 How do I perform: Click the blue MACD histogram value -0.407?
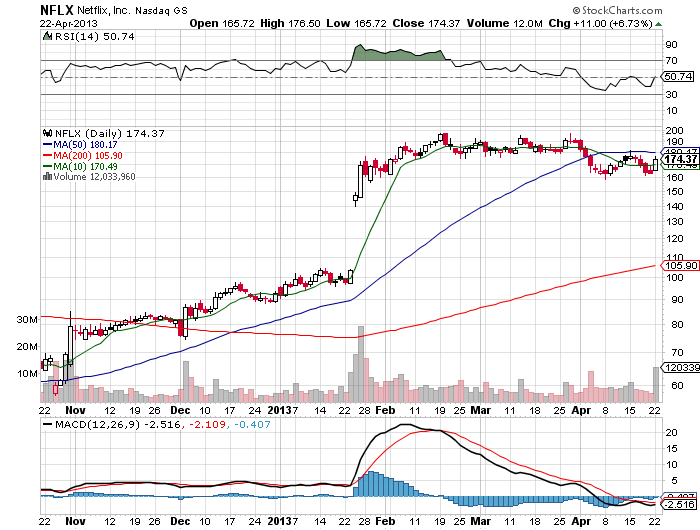[252, 425]
